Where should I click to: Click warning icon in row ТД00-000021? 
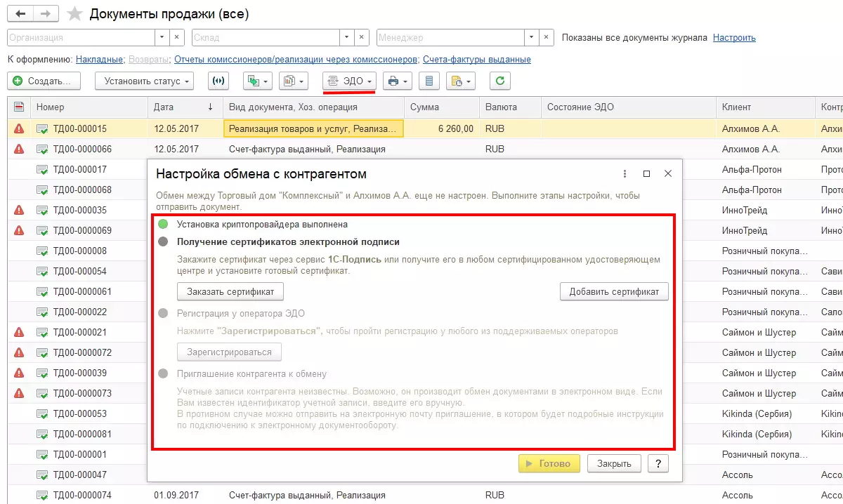tap(19, 332)
